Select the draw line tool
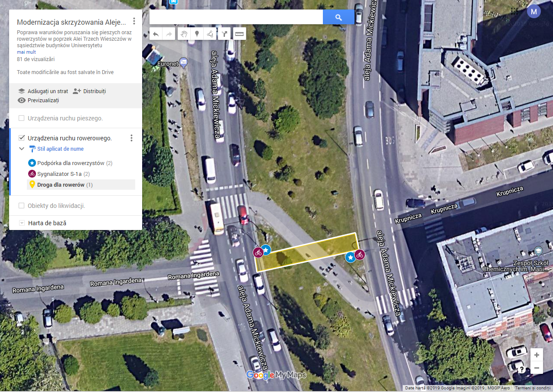The height and width of the screenshot is (392, 553). click(x=210, y=34)
